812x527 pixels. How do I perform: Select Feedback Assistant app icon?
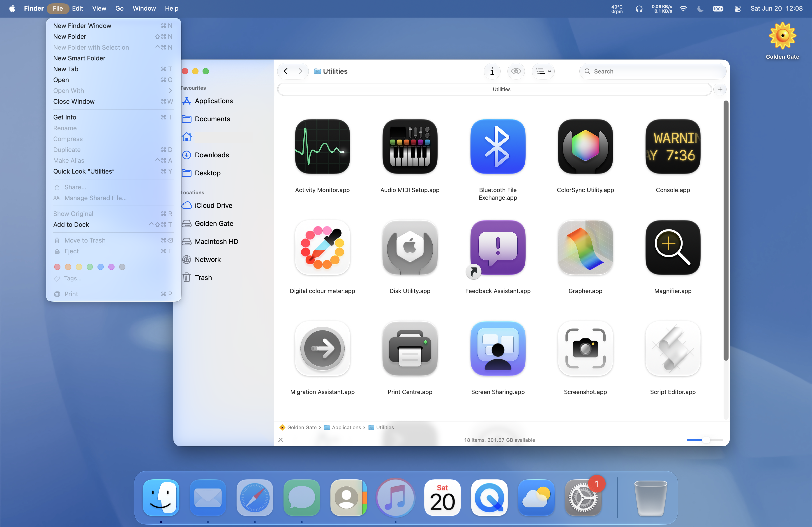(x=498, y=247)
